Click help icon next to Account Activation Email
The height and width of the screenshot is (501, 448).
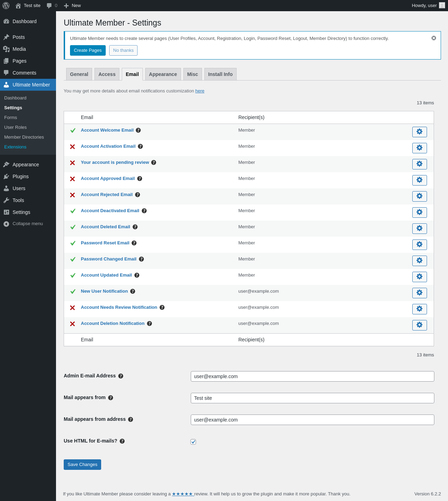[140, 146]
